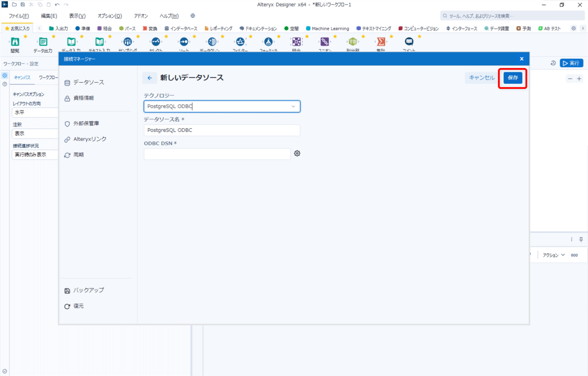
Task: Open the run history clock icon
Action: [x=553, y=63]
